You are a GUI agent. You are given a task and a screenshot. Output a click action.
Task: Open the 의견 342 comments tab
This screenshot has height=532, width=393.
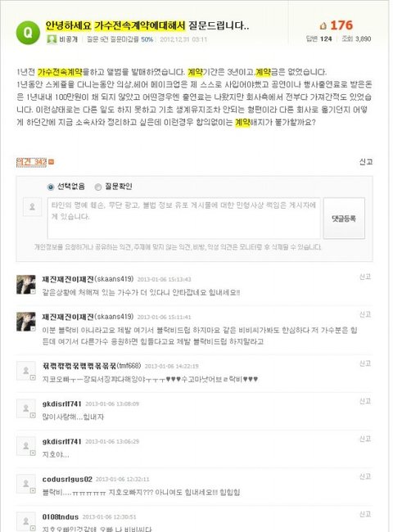(x=31, y=162)
